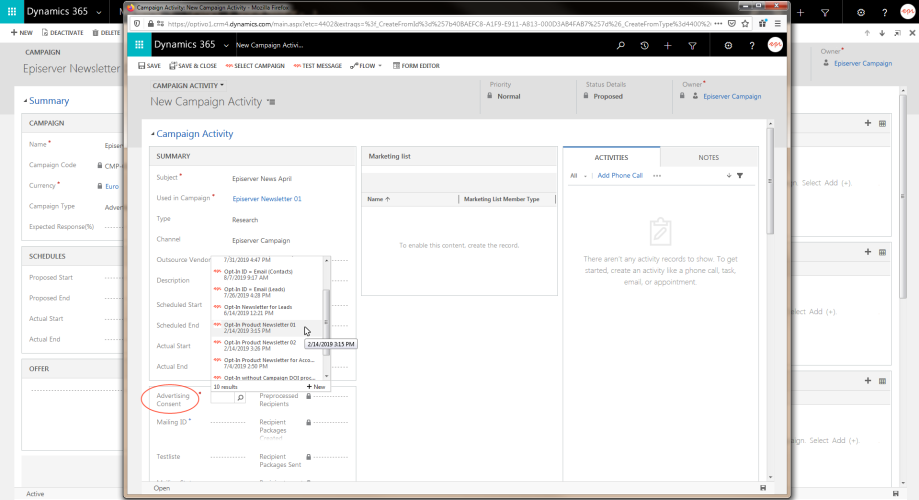Sort by Marketing List Member Type column
Image resolution: width=919 pixels, height=500 pixels.
coord(502,199)
